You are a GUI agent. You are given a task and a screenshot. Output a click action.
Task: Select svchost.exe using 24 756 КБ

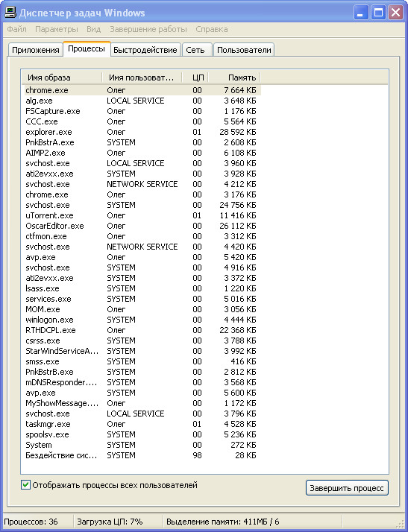click(141, 205)
